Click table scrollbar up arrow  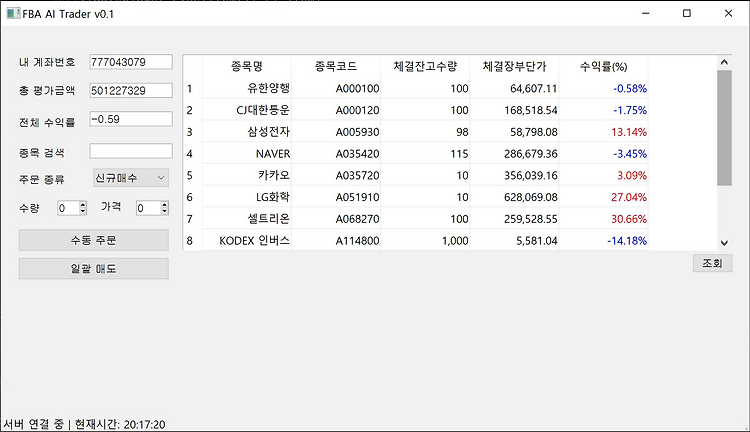tap(724, 62)
